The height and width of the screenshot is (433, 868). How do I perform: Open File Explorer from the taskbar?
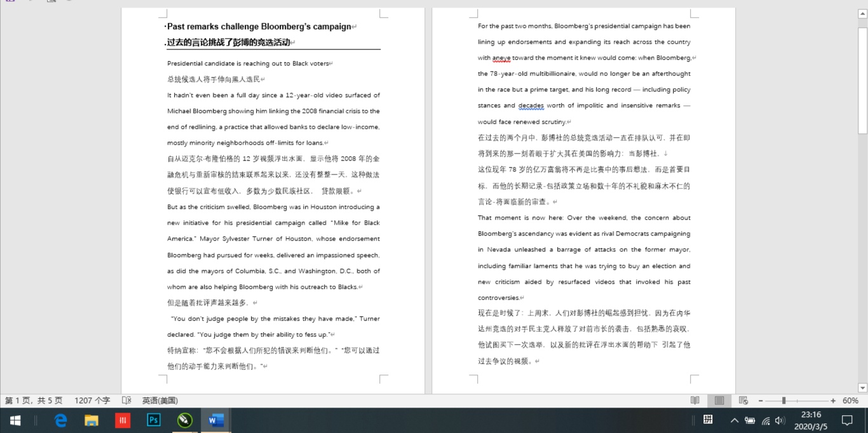[x=92, y=420]
